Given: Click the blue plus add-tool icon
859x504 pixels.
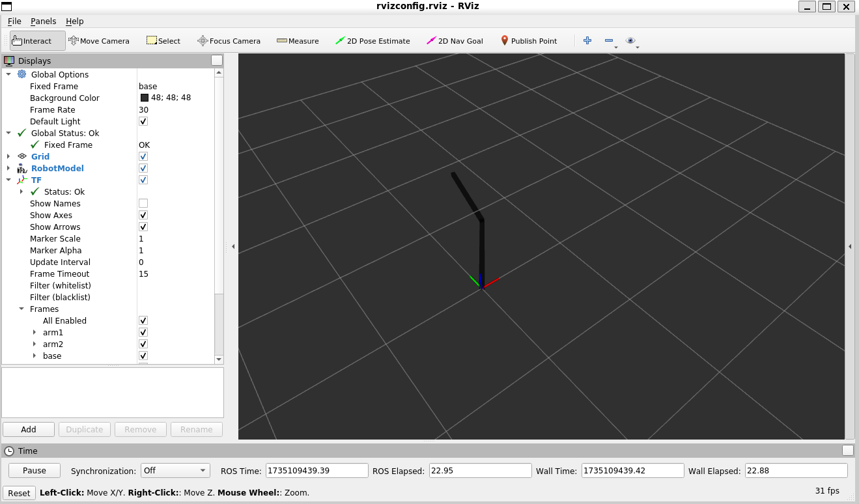Looking at the screenshot, I should [587, 40].
